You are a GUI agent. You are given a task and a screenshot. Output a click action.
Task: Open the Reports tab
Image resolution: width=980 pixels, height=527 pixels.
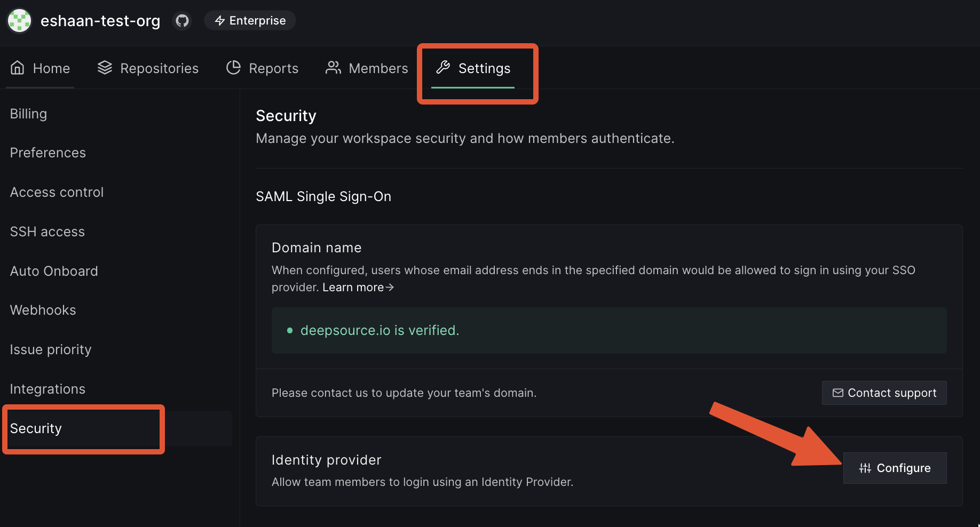click(x=262, y=68)
